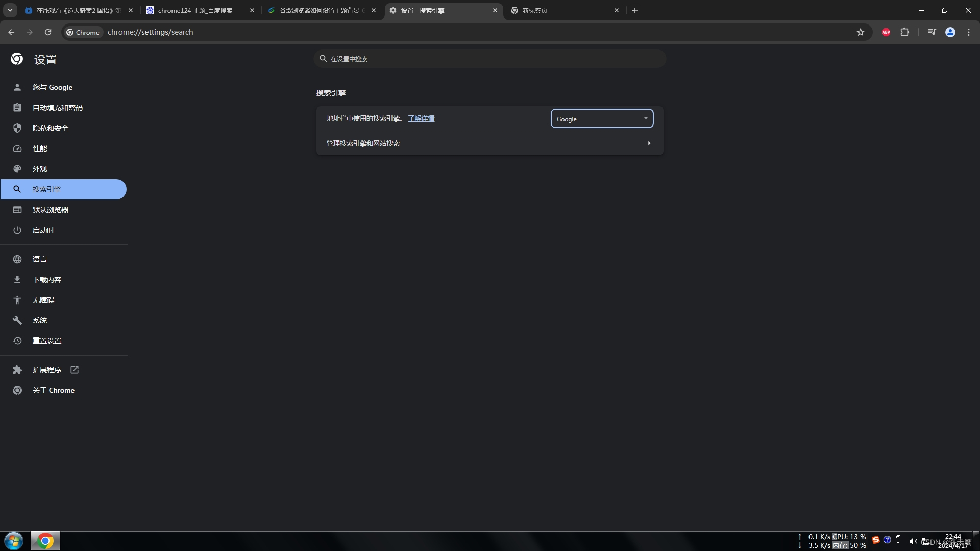Click the 下载内容 downloads icon
The image size is (980, 551).
pos(17,279)
